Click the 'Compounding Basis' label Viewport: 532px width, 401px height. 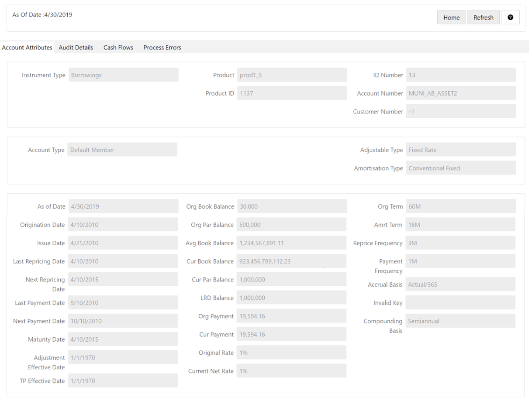click(383, 326)
